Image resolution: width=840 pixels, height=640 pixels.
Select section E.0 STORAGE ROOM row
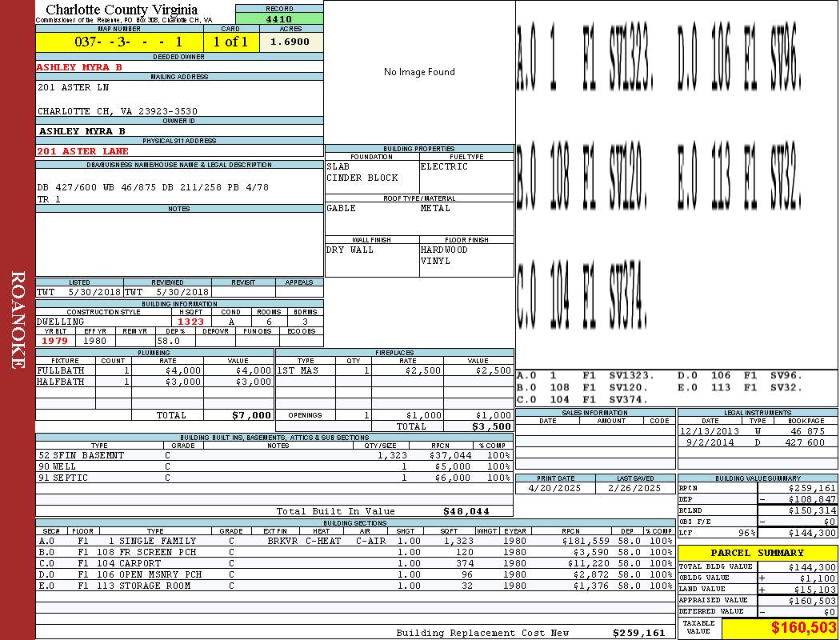coord(356,586)
